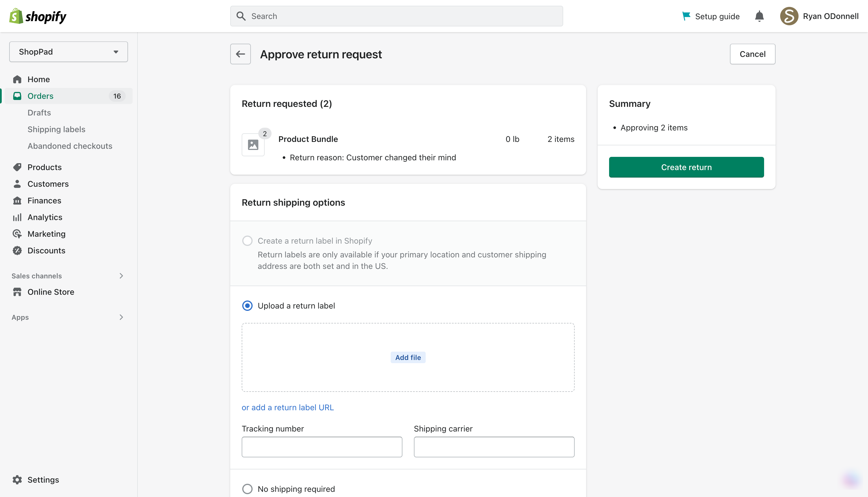Image resolution: width=868 pixels, height=497 pixels.
Task: Click the Create return button
Action: (686, 166)
